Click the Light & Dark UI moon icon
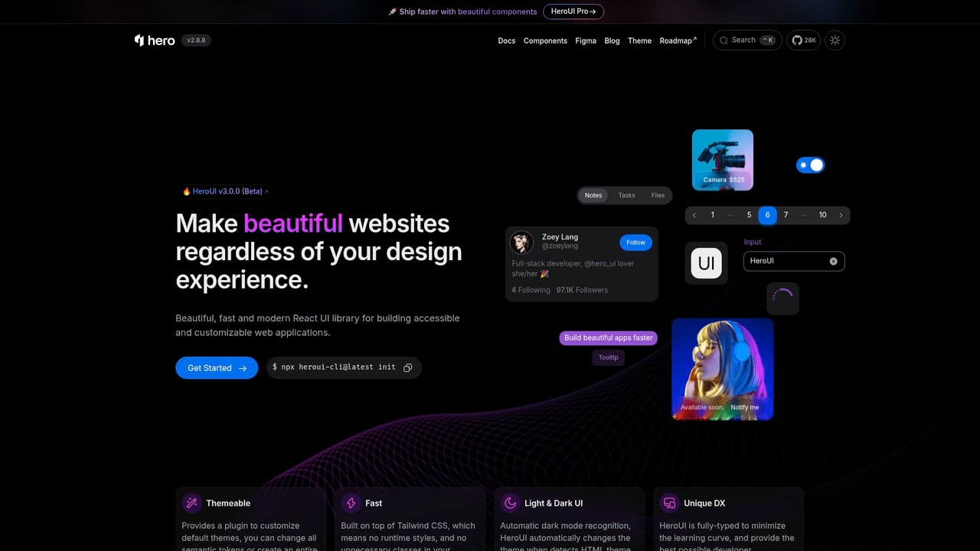The image size is (980, 551). pyautogui.click(x=510, y=503)
